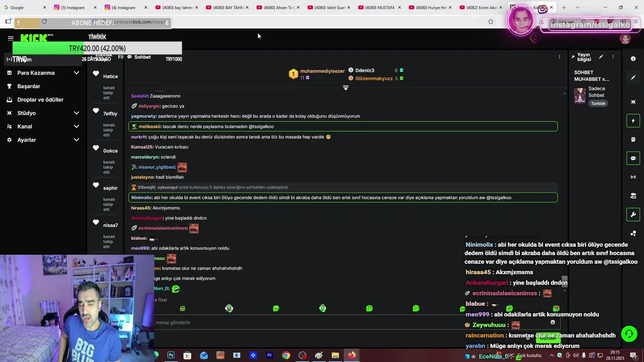
Task: Click the camera icon in right toolbar
Action: click(x=633, y=196)
